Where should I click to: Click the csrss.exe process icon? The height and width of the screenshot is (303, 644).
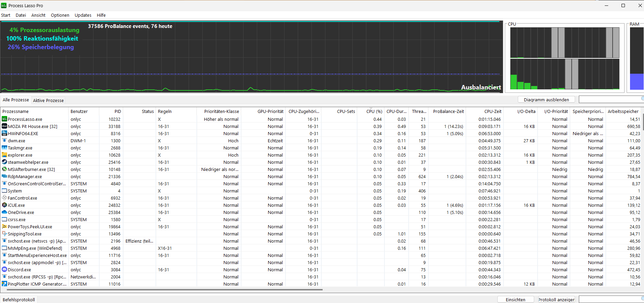4,219
